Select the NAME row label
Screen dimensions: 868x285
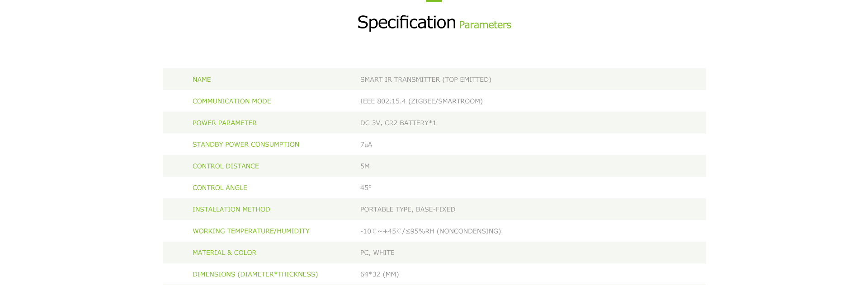[x=202, y=79]
